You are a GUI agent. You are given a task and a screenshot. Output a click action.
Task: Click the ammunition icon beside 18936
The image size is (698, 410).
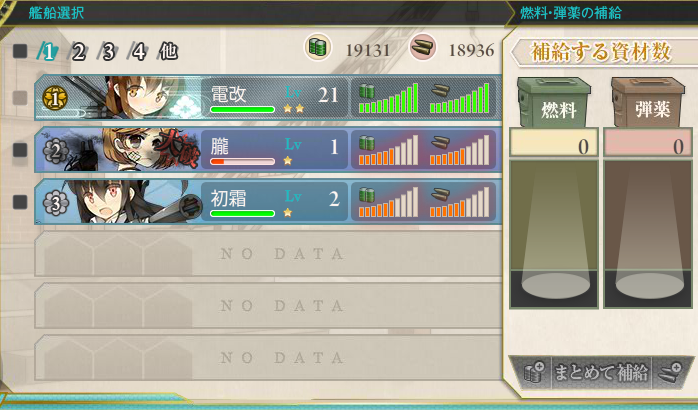(422, 47)
